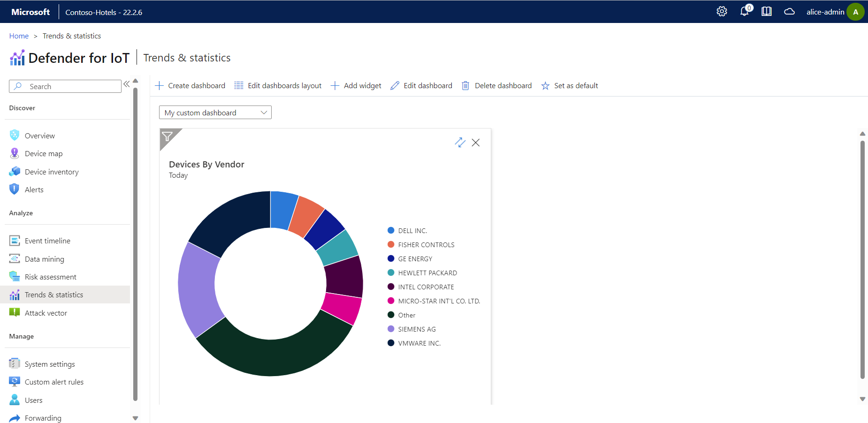Click the Home breadcrumb link

(x=19, y=36)
